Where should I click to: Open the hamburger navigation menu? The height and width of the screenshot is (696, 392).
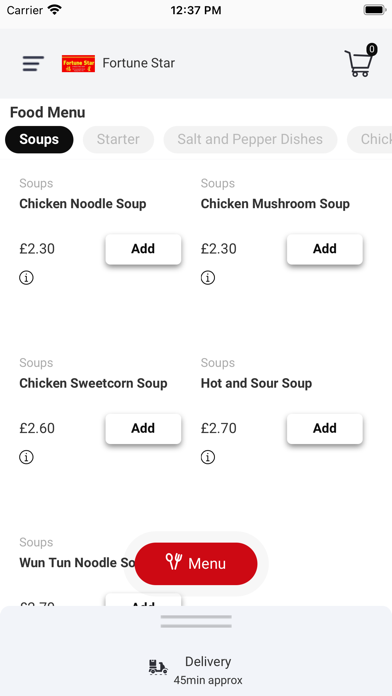pyautogui.click(x=33, y=63)
